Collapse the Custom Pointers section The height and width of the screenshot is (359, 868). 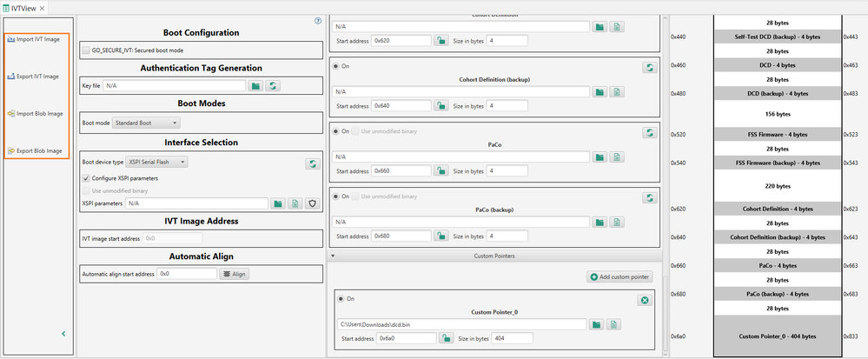tap(335, 256)
